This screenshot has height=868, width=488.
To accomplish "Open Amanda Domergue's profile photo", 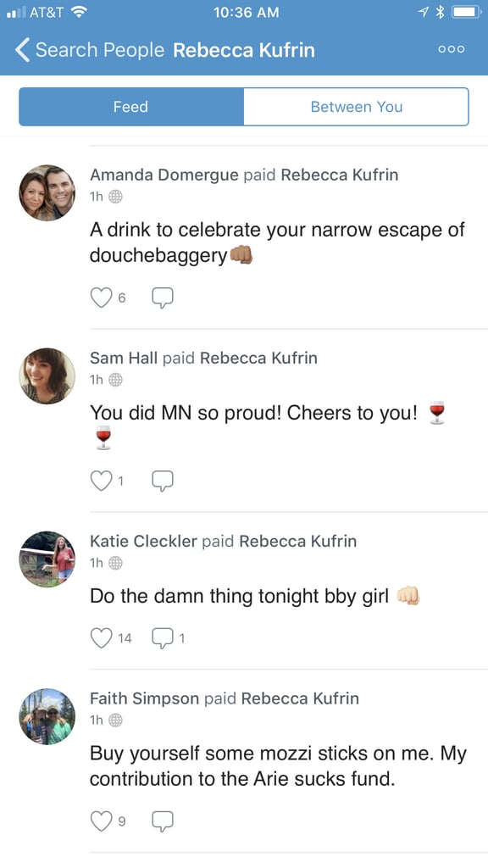I will click(x=47, y=192).
